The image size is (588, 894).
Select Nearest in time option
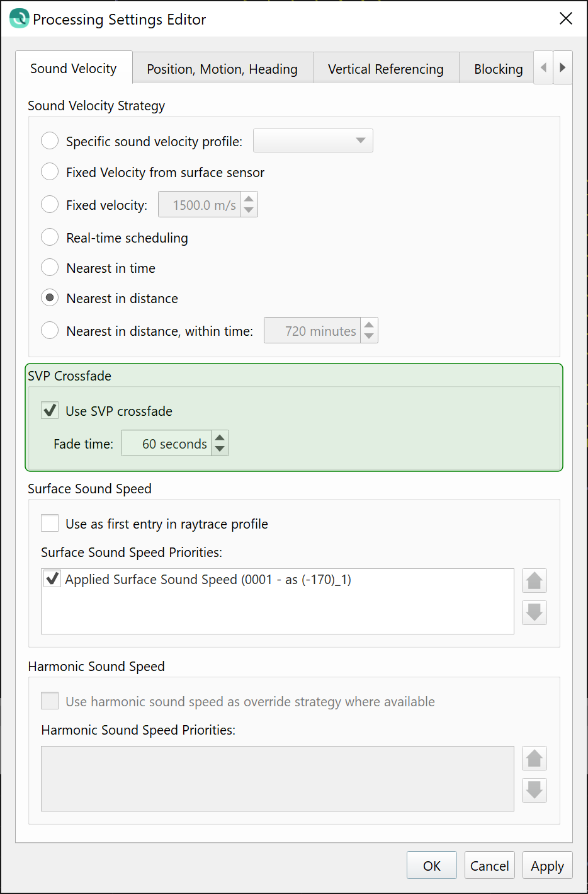pos(50,268)
